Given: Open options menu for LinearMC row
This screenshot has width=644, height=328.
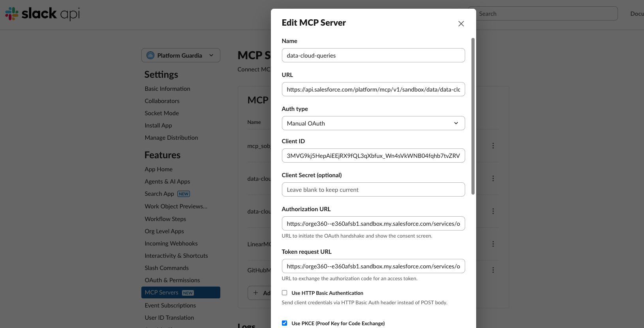Looking at the screenshot, I should (x=493, y=244).
